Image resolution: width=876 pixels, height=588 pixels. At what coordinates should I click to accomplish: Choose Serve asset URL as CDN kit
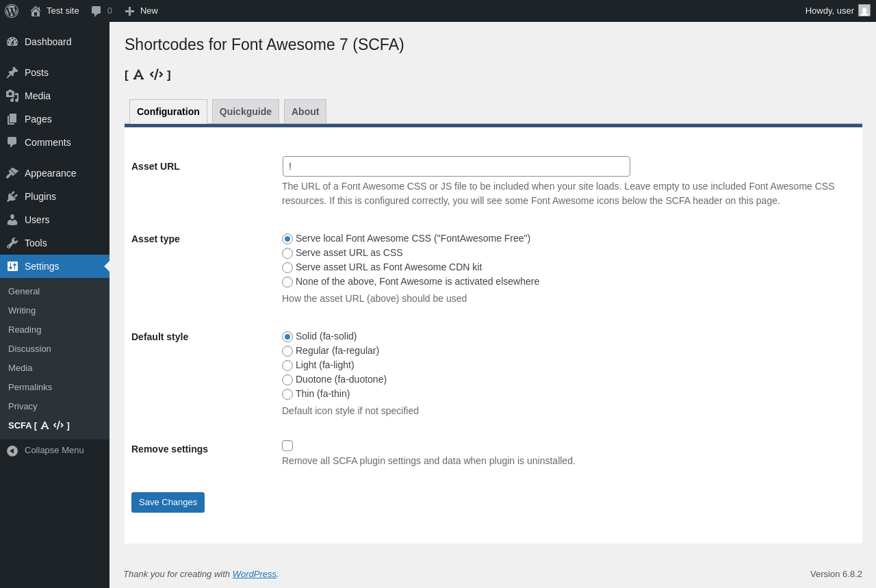[287, 268]
